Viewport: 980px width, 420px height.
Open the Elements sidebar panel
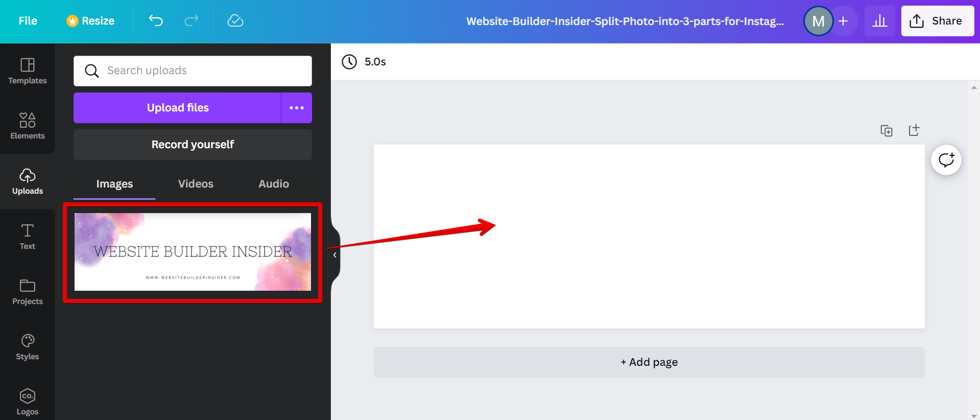click(28, 126)
